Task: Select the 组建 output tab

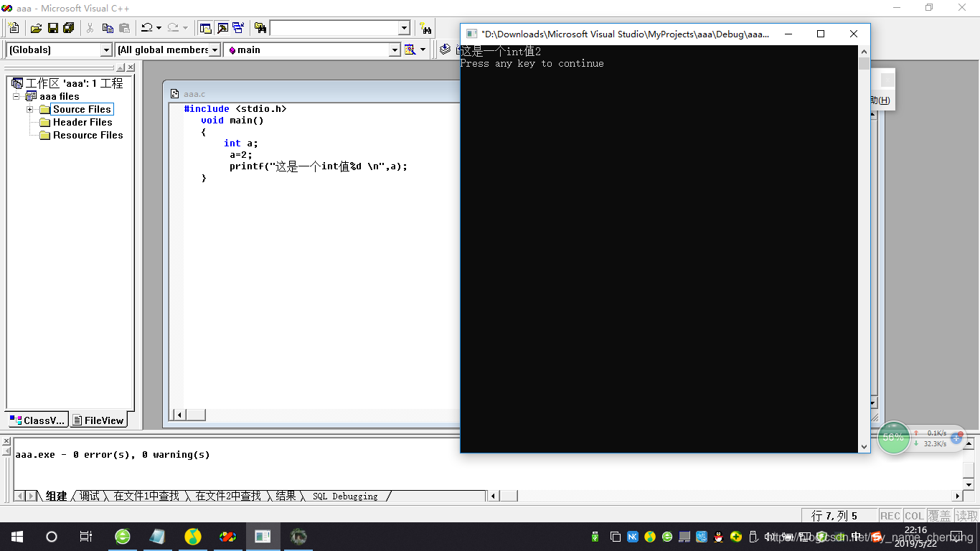Action: (56, 496)
